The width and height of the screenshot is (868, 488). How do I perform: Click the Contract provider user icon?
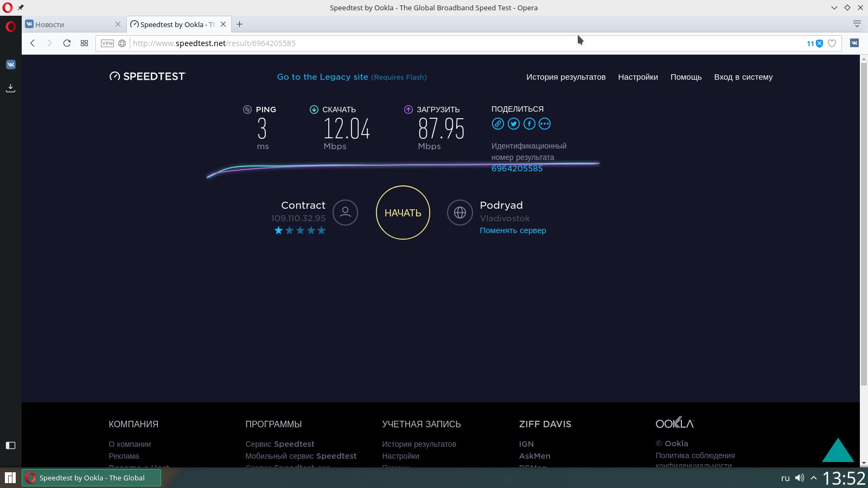[x=345, y=213]
